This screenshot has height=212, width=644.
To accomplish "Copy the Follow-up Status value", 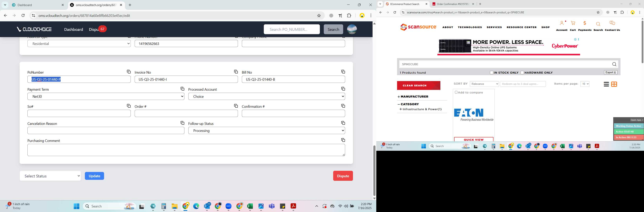I will pos(343,123).
